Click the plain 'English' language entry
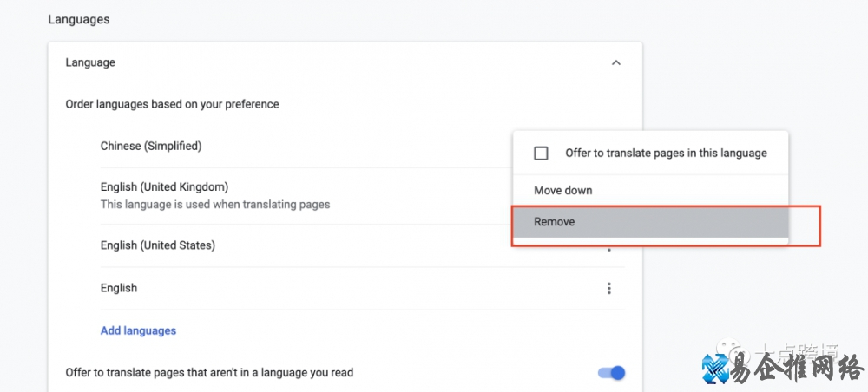This screenshot has width=868, height=392. pyautogui.click(x=119, y=288)
